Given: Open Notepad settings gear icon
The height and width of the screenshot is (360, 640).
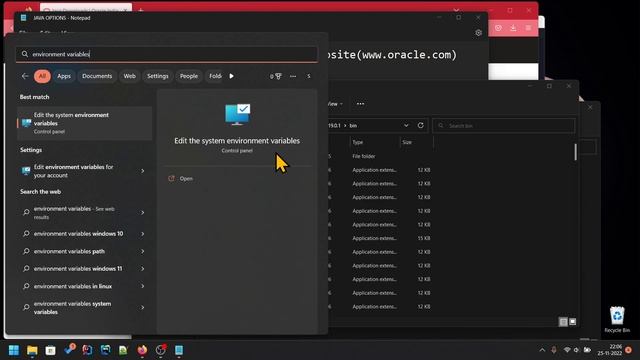Looking at the screenshot, I should [x=478, y=33].
